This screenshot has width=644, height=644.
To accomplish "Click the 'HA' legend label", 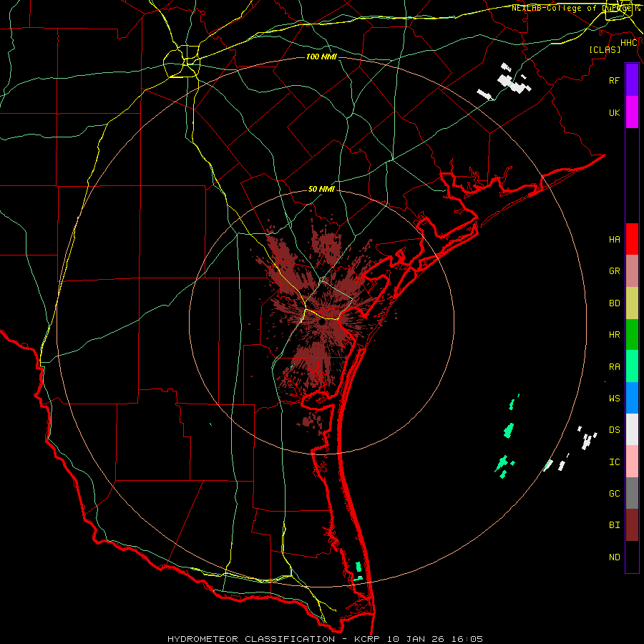I will 615,240.
